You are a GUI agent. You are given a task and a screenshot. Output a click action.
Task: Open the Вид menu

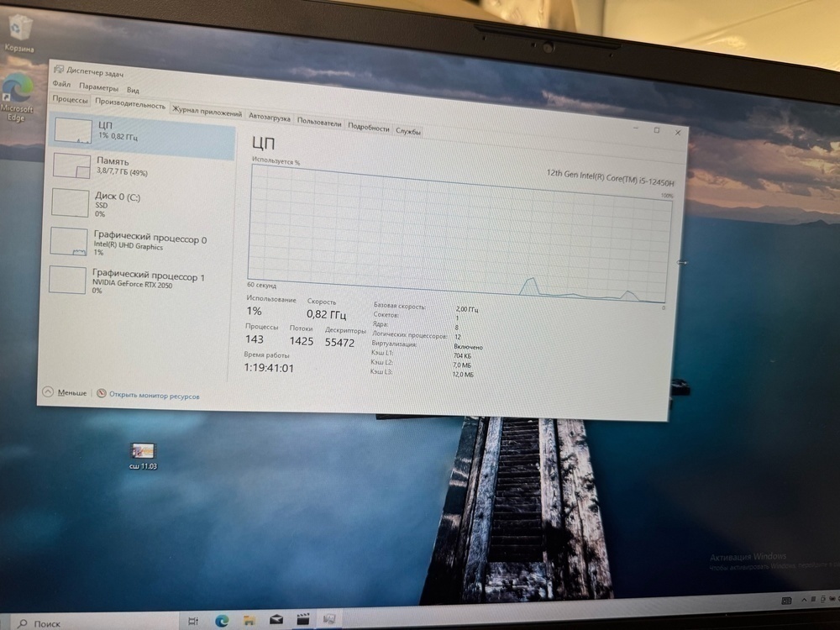[133, 90]
